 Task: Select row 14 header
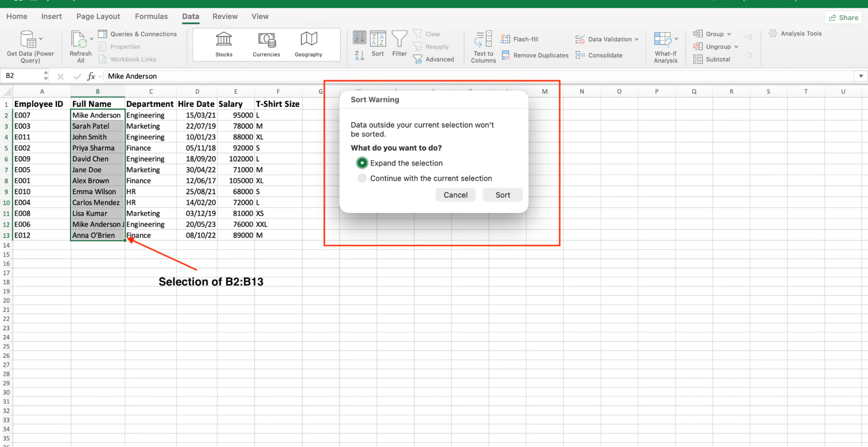point(6,245)
